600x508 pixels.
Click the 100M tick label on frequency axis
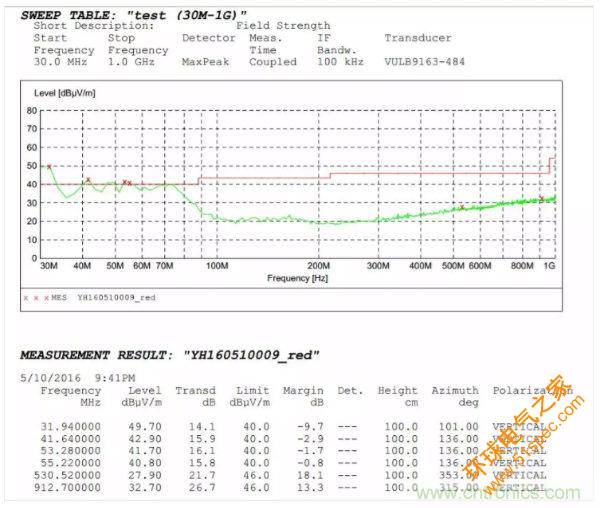coord(217,266)
